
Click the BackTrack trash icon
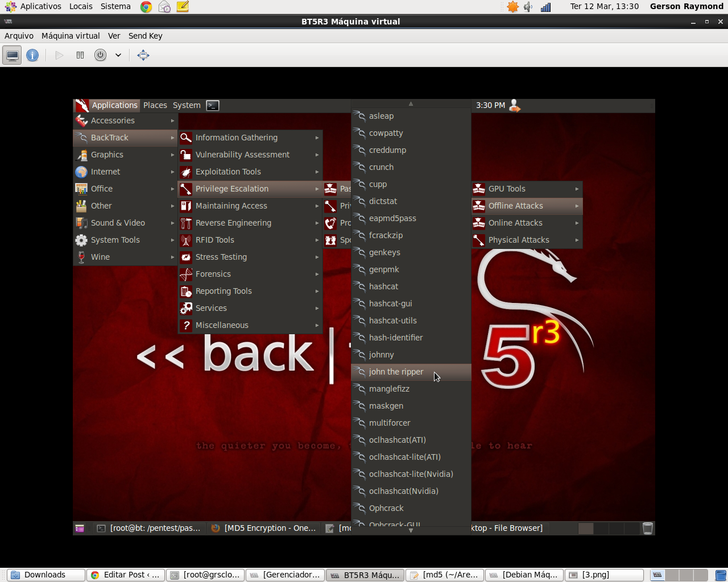pyautogui.click(x=647, y=528)
